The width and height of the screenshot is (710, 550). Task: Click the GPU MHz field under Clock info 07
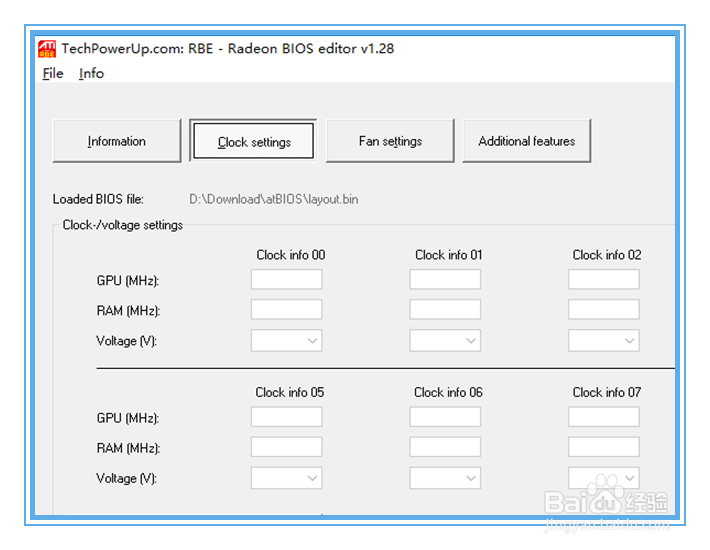click(x=604, y=416)
